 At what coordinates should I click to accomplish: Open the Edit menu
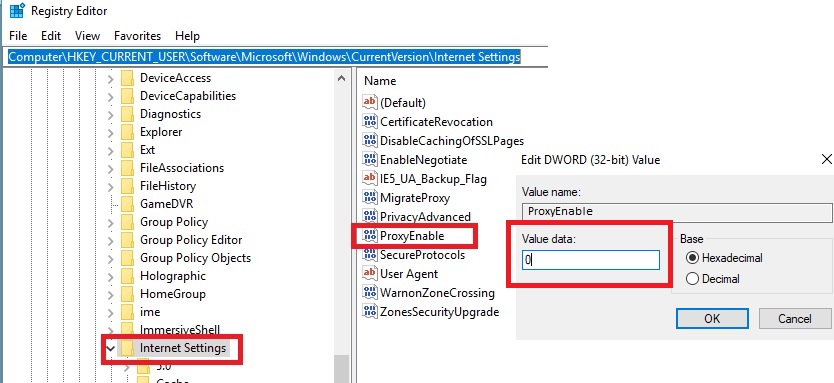pyautogui.click(x=51, y=36)
